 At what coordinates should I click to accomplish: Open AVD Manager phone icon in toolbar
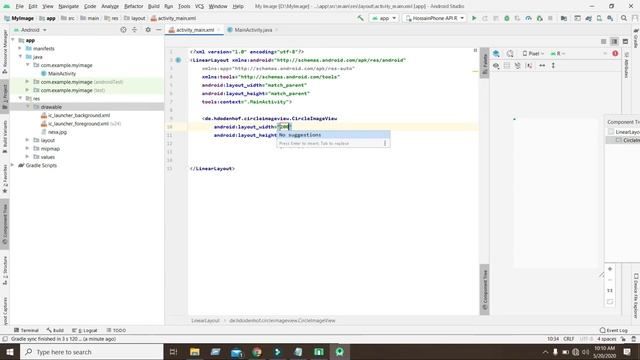point(599,18)
